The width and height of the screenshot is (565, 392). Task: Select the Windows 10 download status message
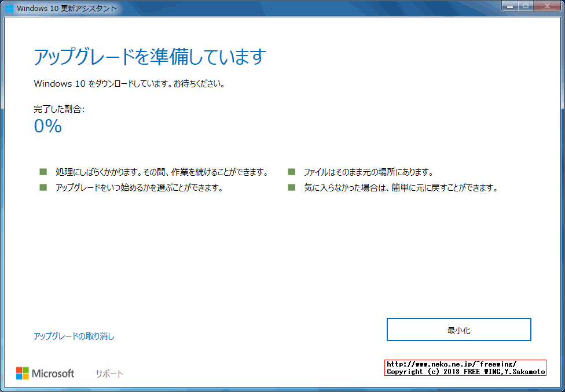click(130, 84)
